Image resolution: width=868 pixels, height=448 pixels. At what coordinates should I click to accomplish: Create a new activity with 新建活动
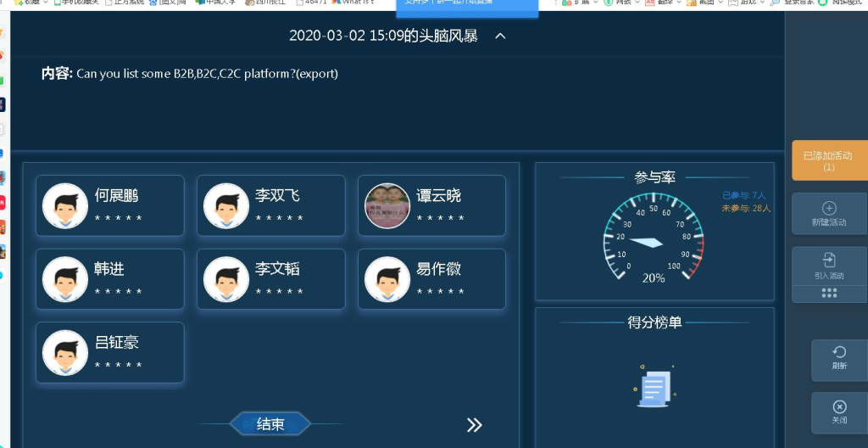[x=829, y=214]
